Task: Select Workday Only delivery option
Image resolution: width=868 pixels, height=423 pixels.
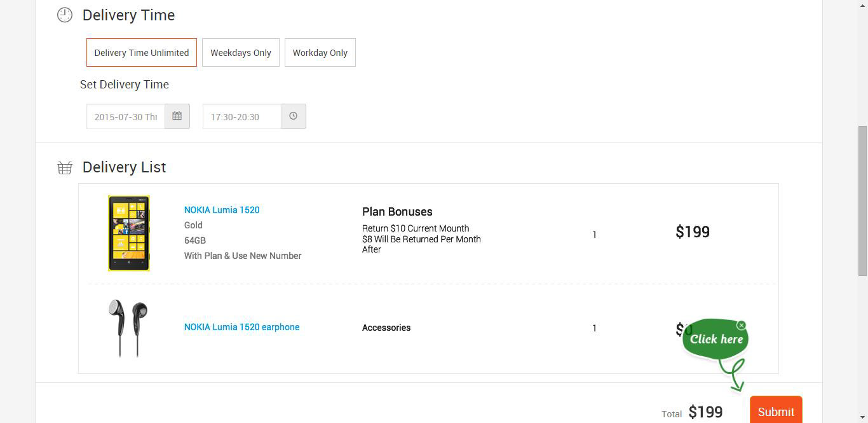Action: point(320,53)
